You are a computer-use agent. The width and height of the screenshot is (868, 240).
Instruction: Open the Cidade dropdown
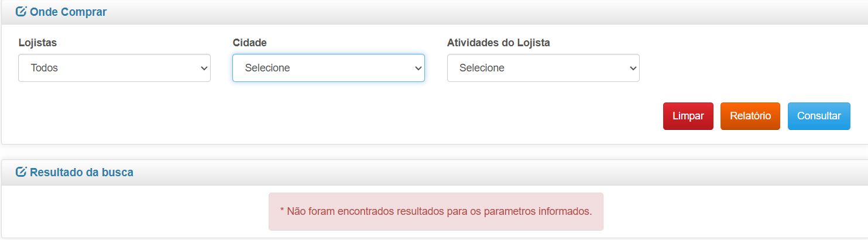(328, 68)
